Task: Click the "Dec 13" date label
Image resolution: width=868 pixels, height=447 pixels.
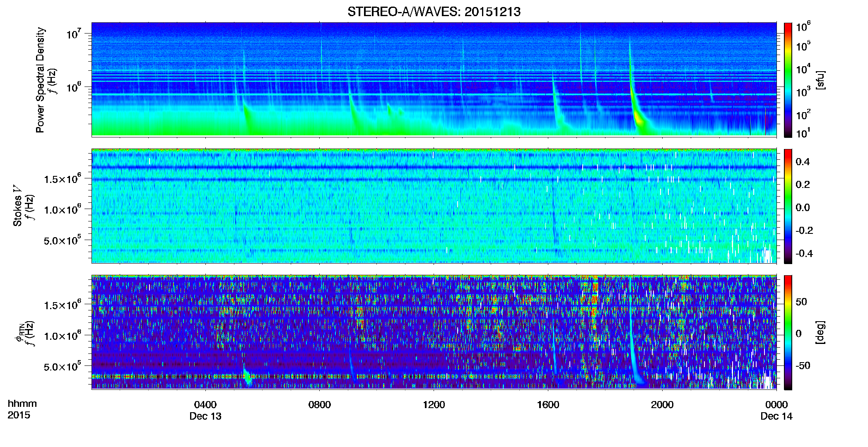Action: point(205,416)
